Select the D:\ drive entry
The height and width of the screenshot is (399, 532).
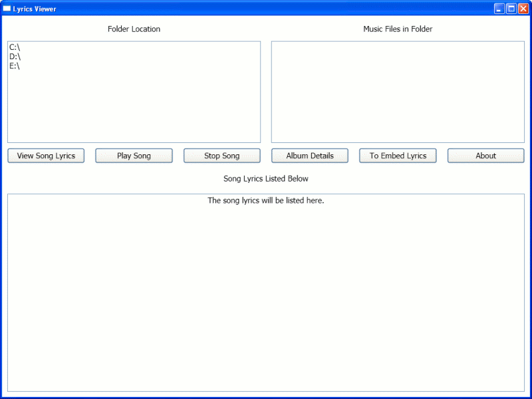point(15,57)
